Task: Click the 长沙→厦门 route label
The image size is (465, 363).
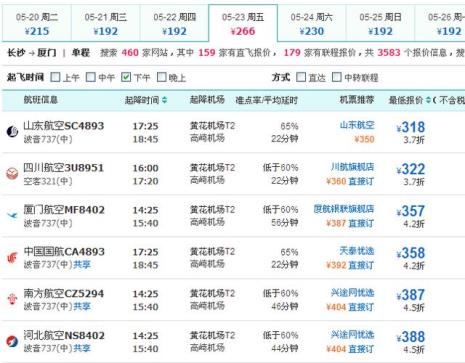Action: pos(32,53)
